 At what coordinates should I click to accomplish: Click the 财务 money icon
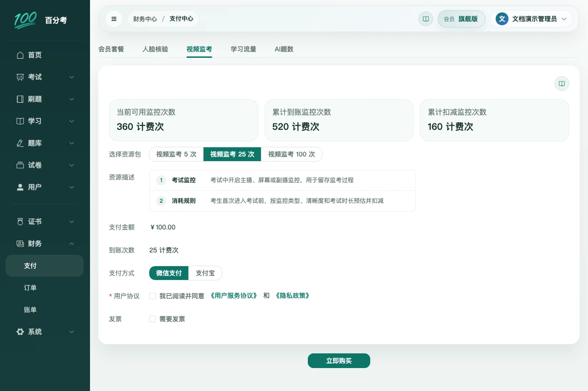(x=20, y=244)
